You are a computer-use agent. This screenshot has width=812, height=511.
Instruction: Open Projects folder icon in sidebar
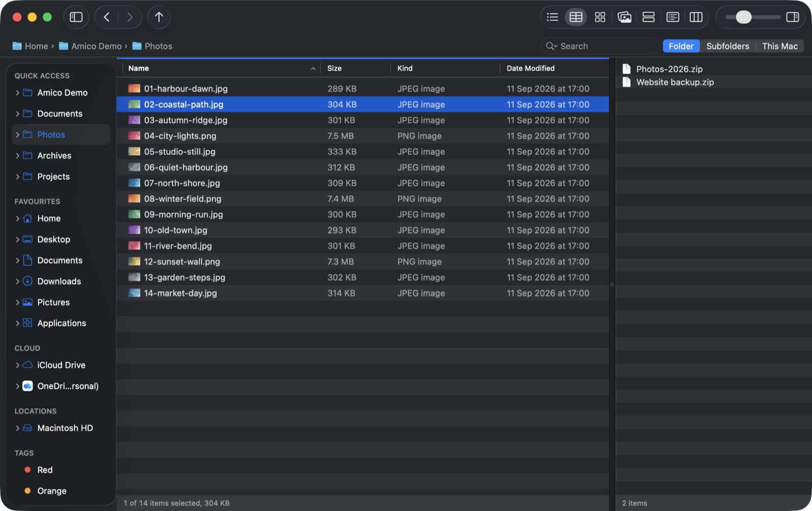tap(28, 176)
